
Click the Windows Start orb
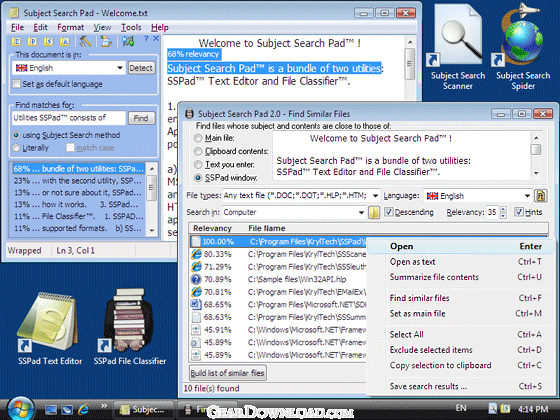pyautogui.click(x=20, y=409)
